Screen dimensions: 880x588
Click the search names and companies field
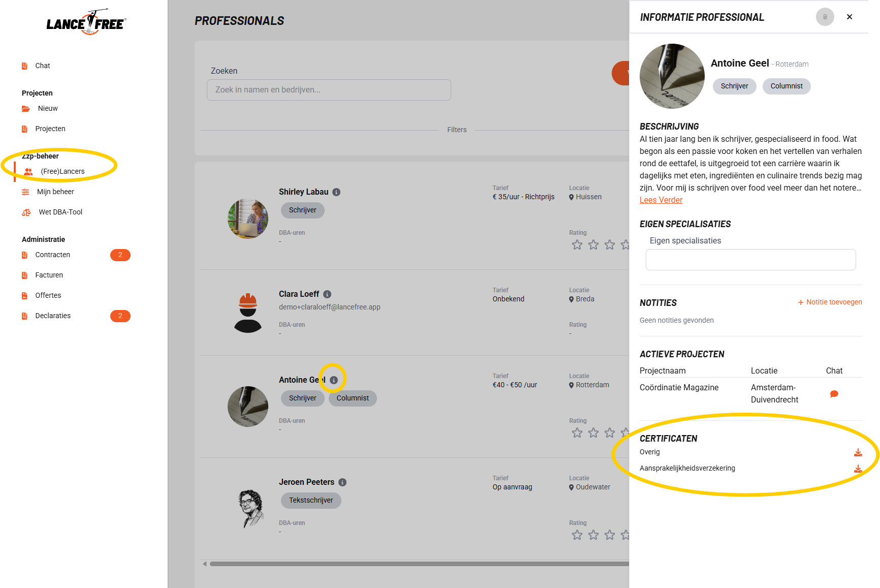[329, 90]
